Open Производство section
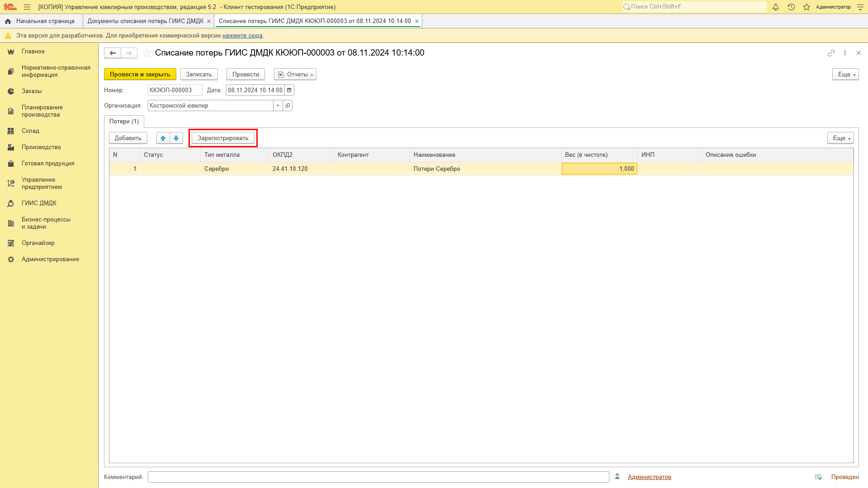868x488 pixels. (x=41, y=147)
